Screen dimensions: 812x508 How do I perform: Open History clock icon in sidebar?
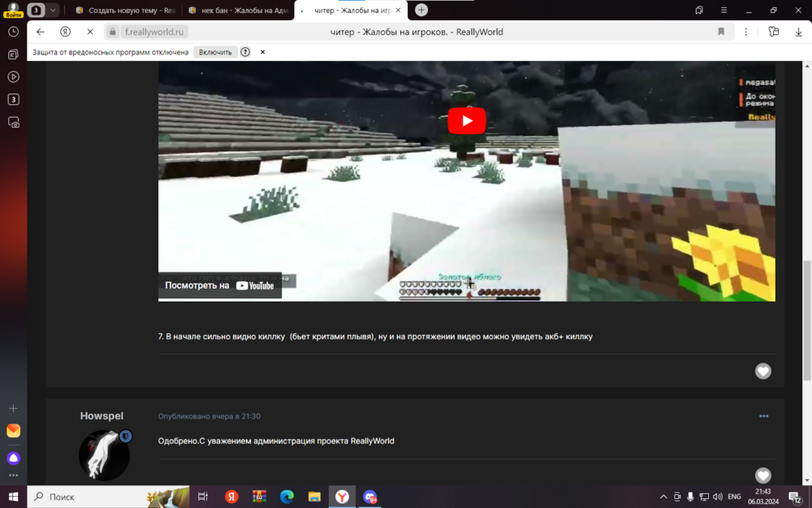click(x=14, y=32)
